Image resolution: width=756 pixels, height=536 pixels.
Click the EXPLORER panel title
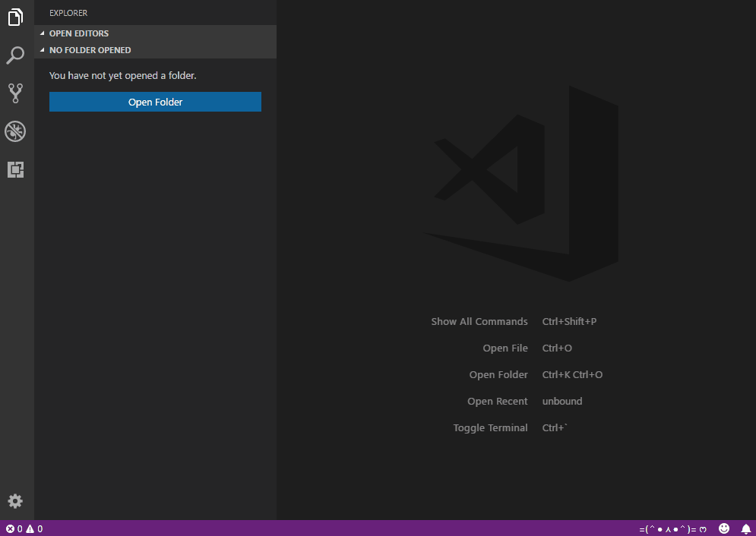pyautogui.click(x=68, y=13)
